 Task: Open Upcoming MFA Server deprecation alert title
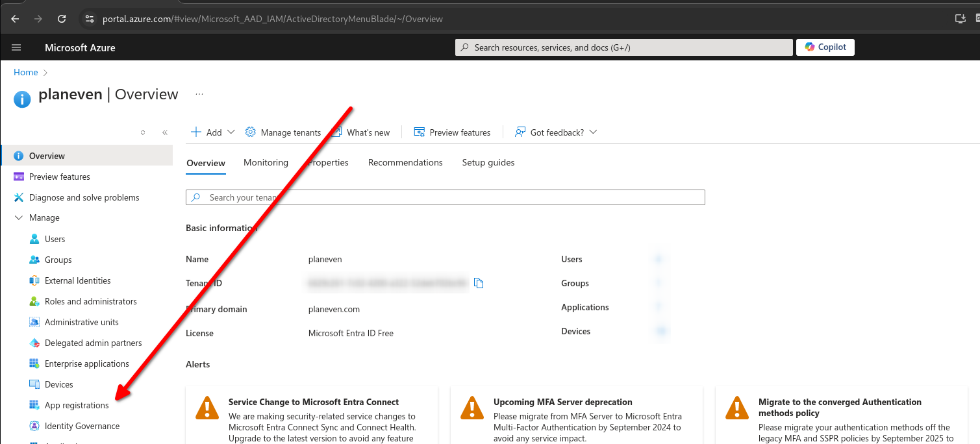tap(563, 402)
